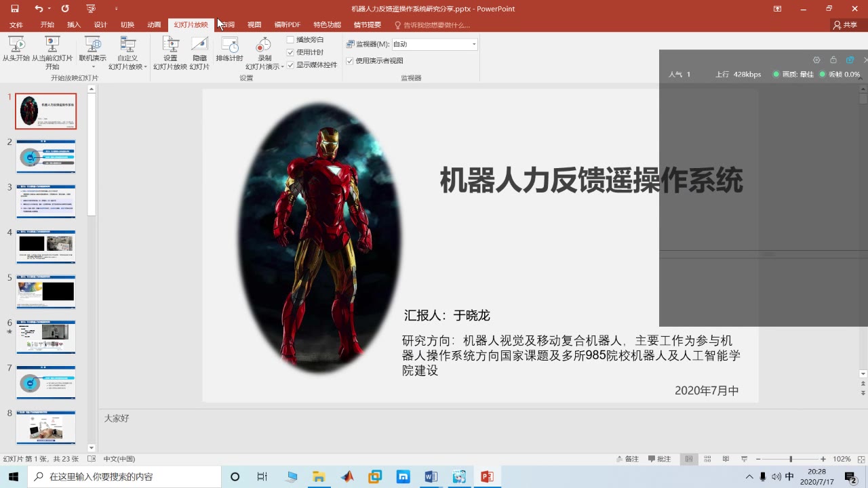The image size is (868, 488).
Task: Open the Windows Start menu
Action: click(14, 476)
